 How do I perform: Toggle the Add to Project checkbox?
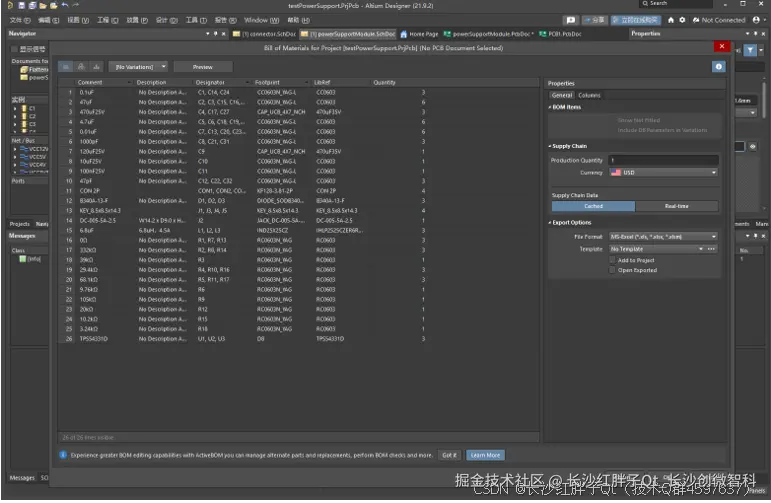tap(612, 260)
